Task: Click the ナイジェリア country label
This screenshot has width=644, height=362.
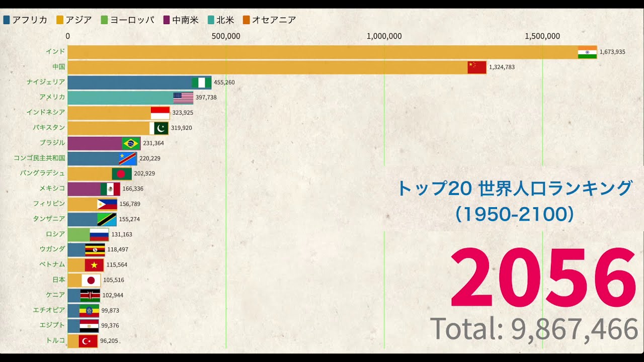Action: click(46, 81)
